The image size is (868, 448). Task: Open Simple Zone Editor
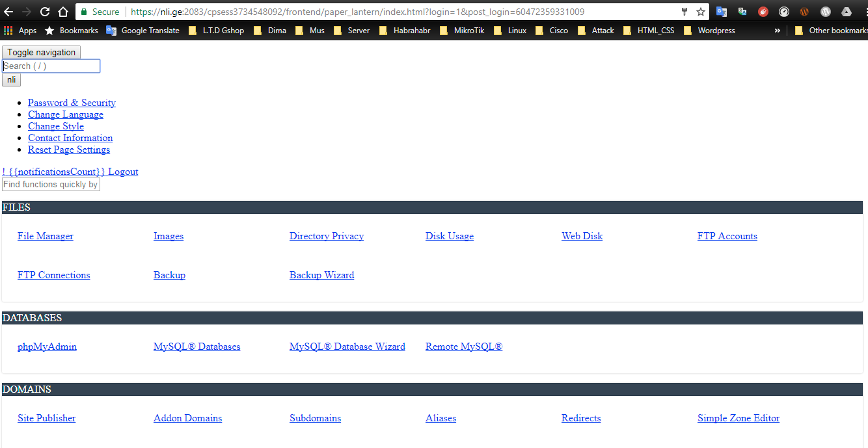tap(739, 418)
